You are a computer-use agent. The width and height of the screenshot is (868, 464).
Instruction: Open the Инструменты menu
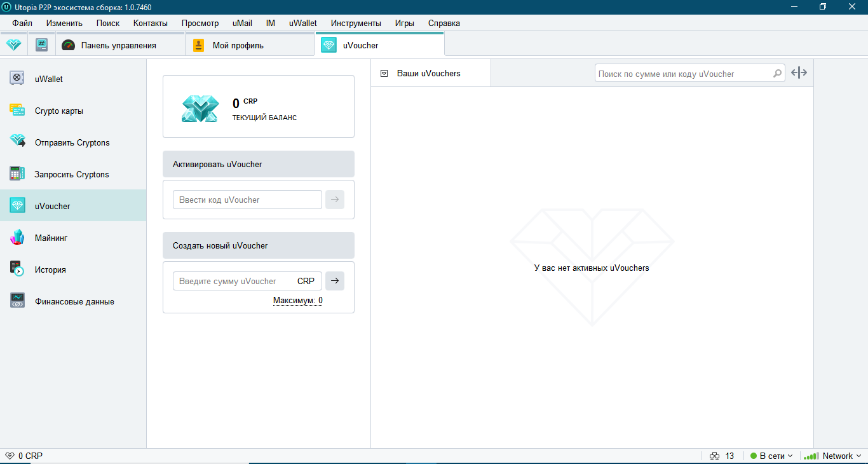click(356, 23)
